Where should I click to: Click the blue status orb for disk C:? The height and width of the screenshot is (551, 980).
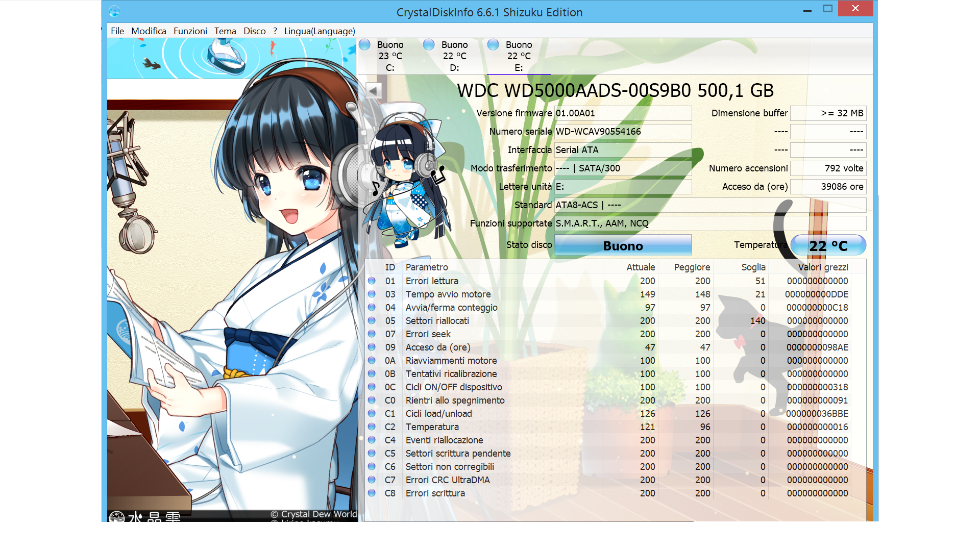(364, 45)
